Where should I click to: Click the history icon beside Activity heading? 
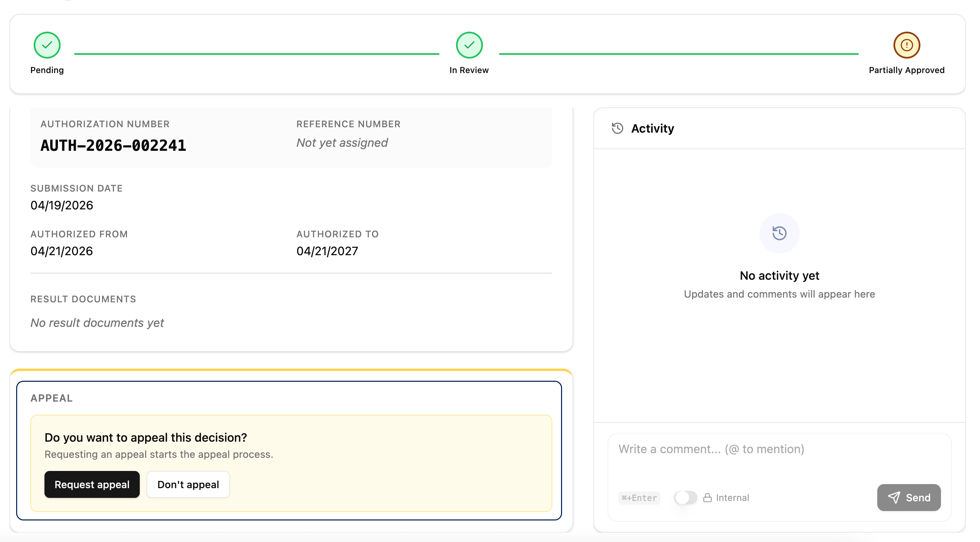(617, 128)
